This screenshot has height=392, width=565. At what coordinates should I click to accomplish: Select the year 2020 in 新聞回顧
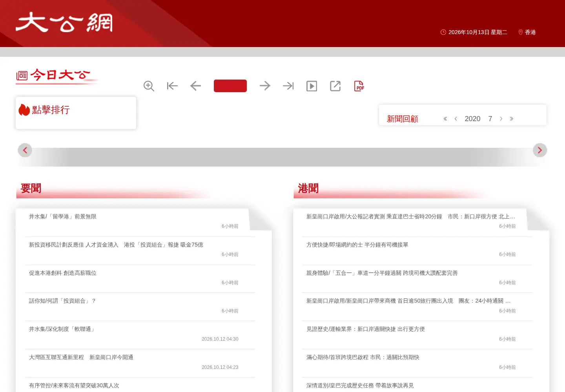point(472,119)
